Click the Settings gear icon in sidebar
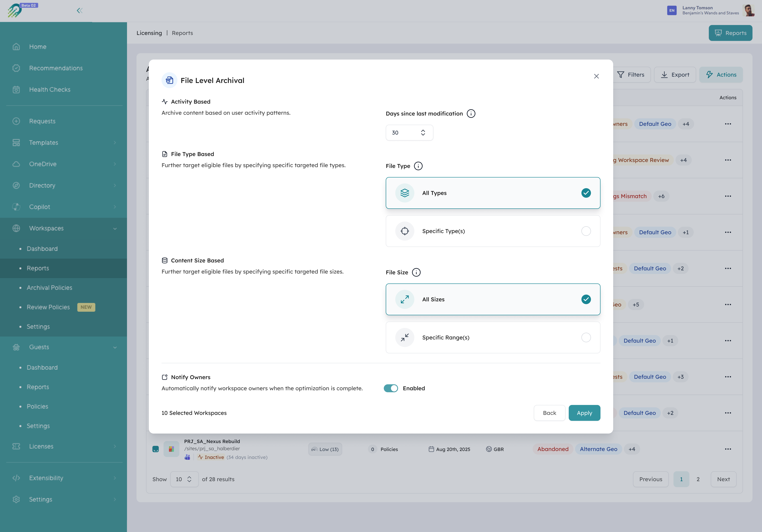 coord(16,499)
